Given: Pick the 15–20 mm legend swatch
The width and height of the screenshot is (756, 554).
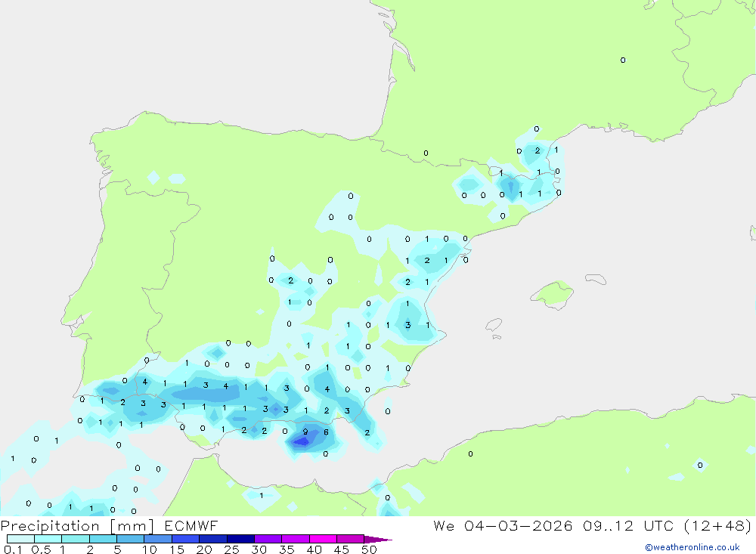Looking at the screenshot, I should 186,539.
